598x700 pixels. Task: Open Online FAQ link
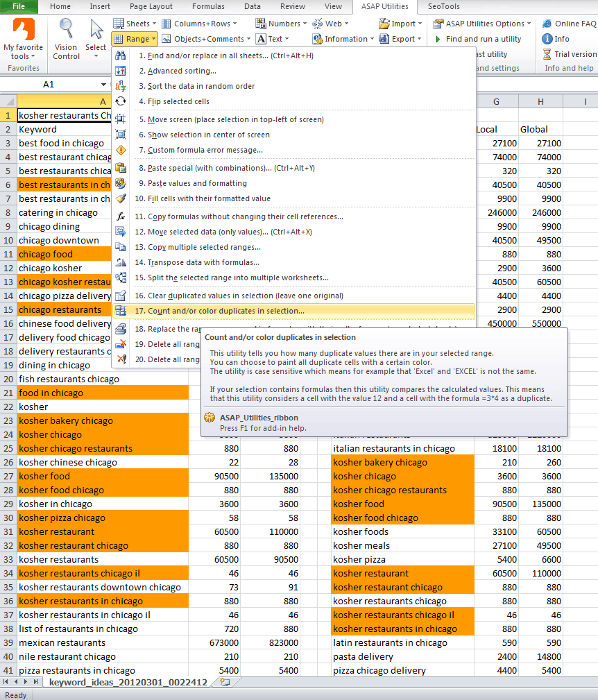point(570,24)
